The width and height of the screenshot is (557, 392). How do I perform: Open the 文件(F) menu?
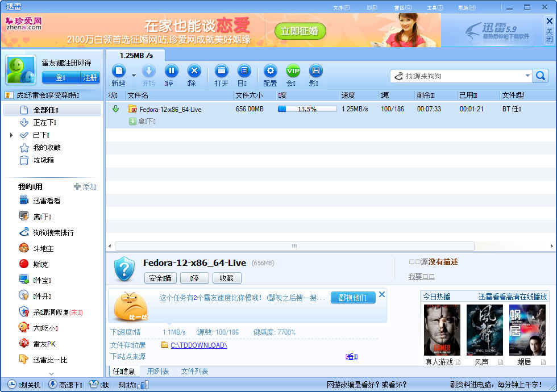pos(342,7)
